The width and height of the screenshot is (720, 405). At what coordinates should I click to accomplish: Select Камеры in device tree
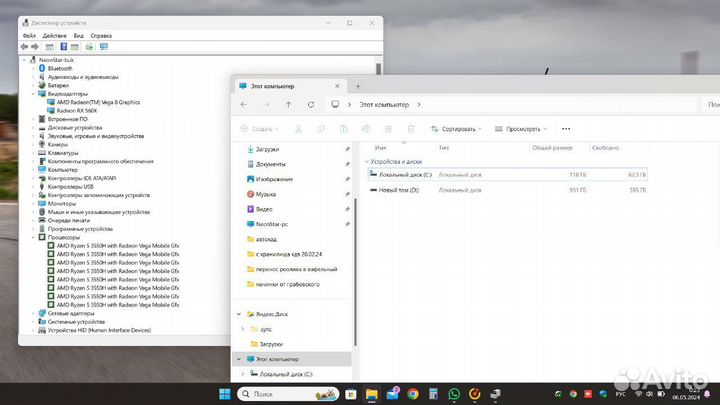(57, 145)
